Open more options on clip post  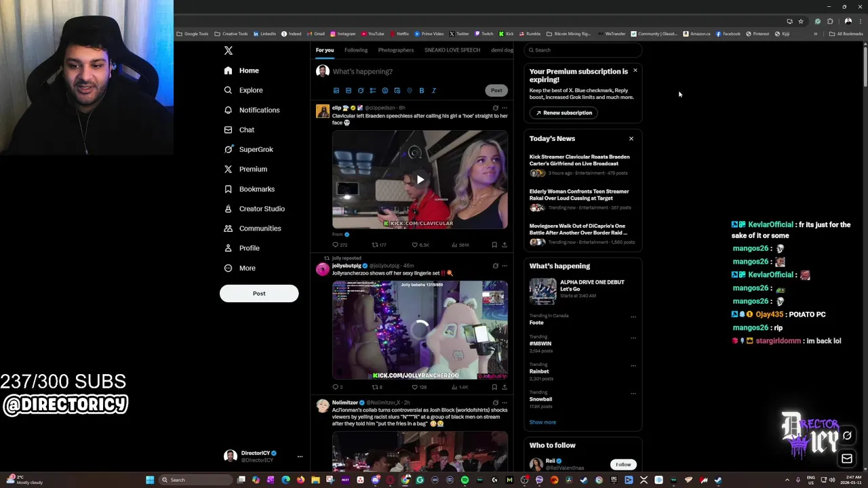[x=505, y=108]
